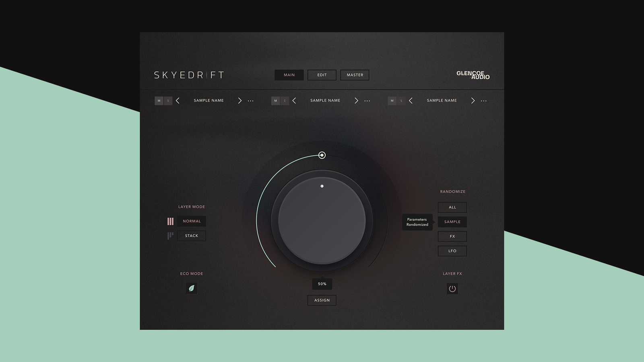Open the second layer's SAMPLE NAME selector

[x=325, y=101]
